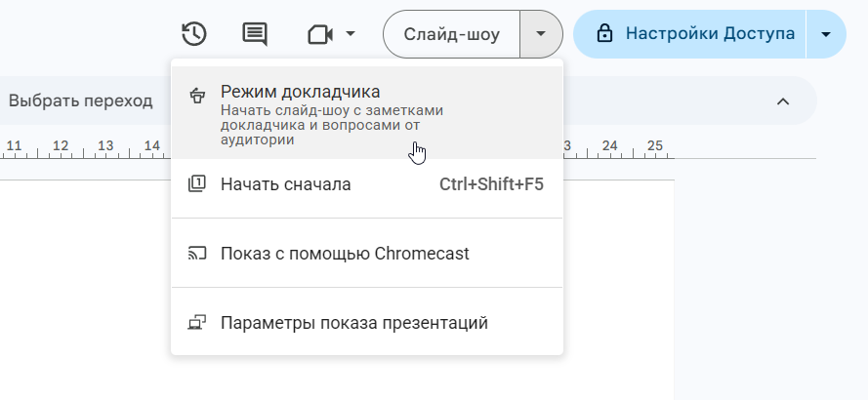
Task: Select Показ с помощью Chromecast
Action: coord(345,253)
